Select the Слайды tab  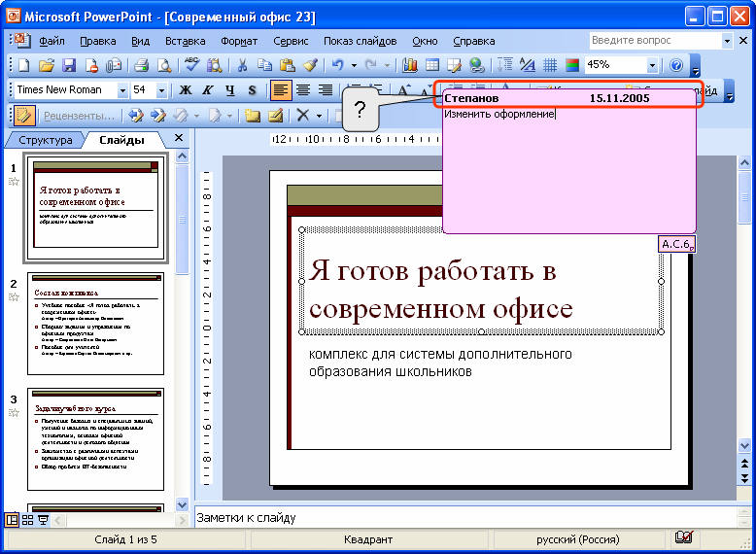[x=122, y=140]
